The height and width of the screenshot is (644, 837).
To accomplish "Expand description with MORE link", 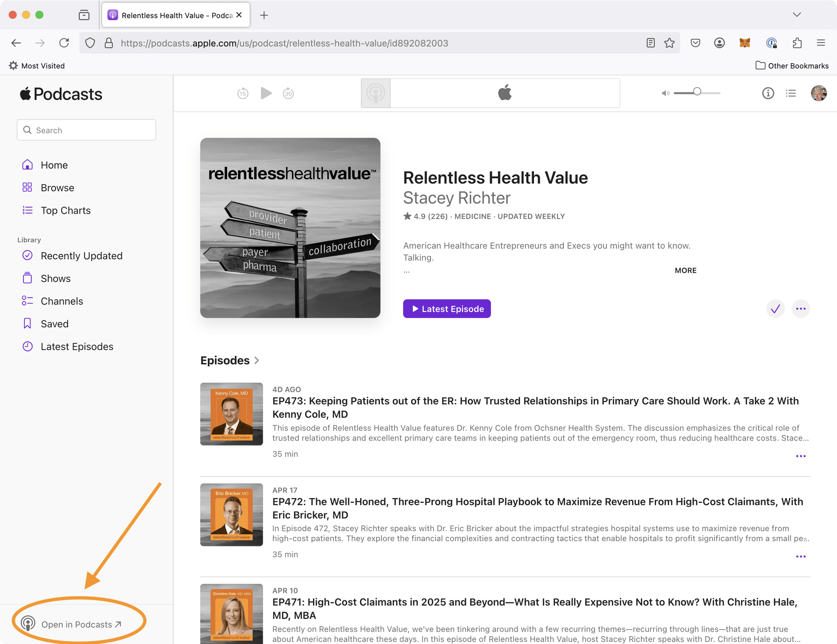I will click(685, 271).
